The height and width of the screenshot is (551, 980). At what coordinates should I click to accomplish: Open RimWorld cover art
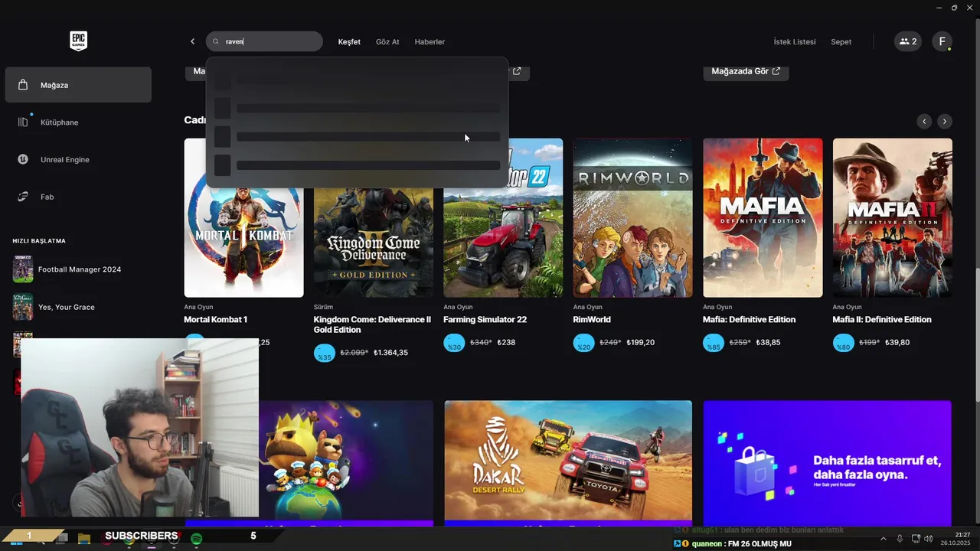(632, 217)
